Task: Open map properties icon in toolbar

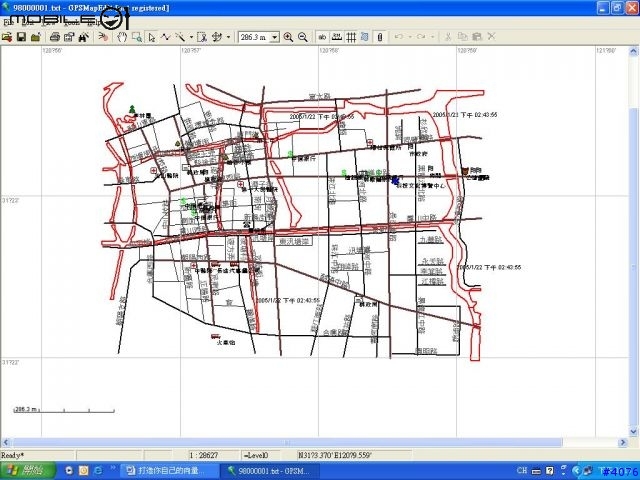Action: (69, 37)
